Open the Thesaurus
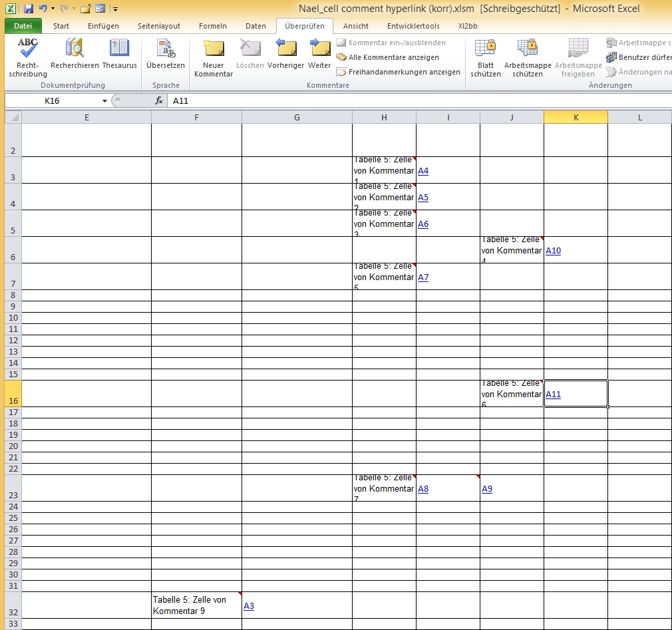Viewport: 672px width, 630px height. [119, 54]
